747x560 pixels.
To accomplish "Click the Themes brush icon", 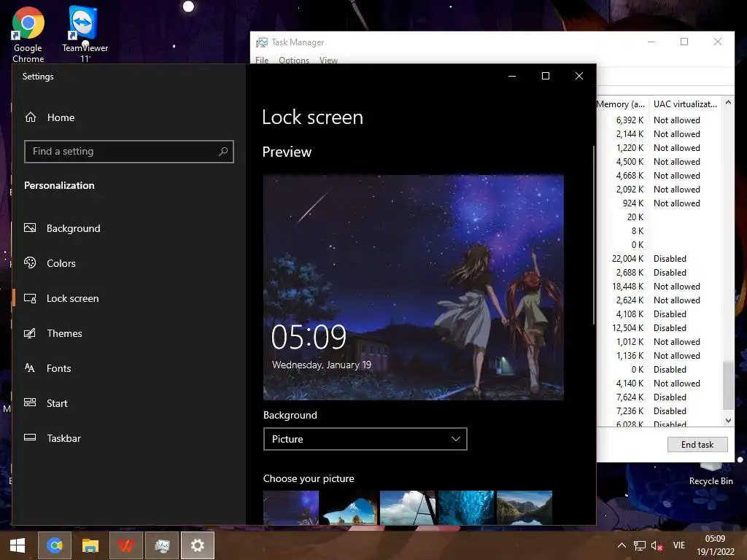I will (x=30, y=333).
